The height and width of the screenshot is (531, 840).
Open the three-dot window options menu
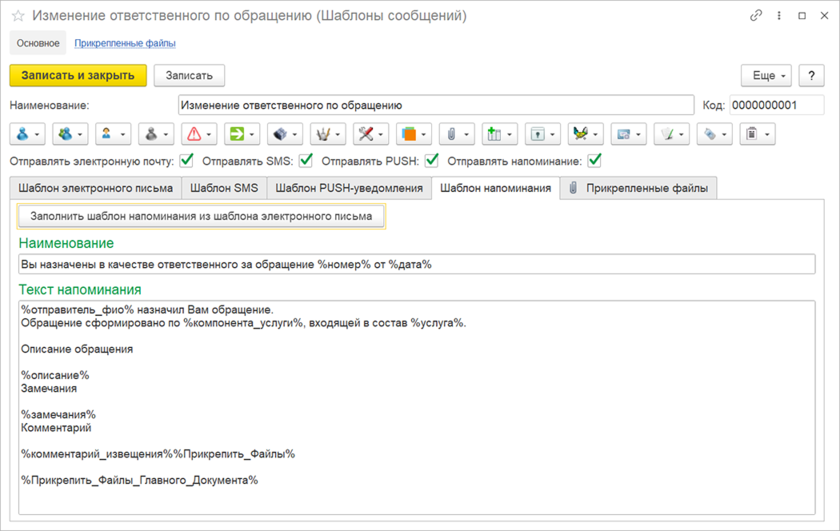[779, 16]
